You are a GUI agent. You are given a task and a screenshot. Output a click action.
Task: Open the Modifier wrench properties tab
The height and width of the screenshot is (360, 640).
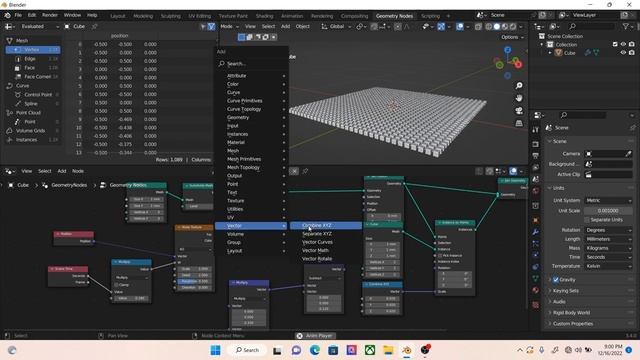tap(536, 232)
